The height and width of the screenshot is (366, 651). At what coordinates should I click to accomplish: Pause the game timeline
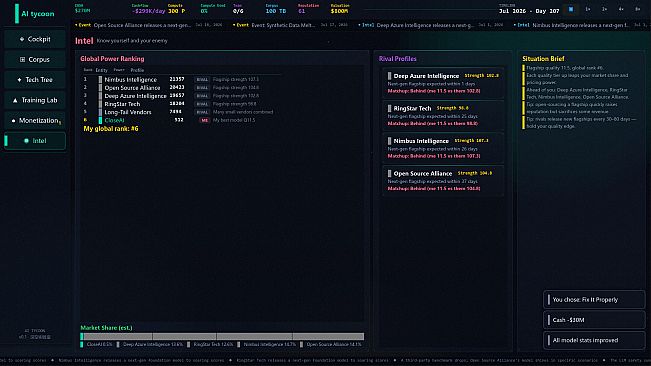click(571, 9)
